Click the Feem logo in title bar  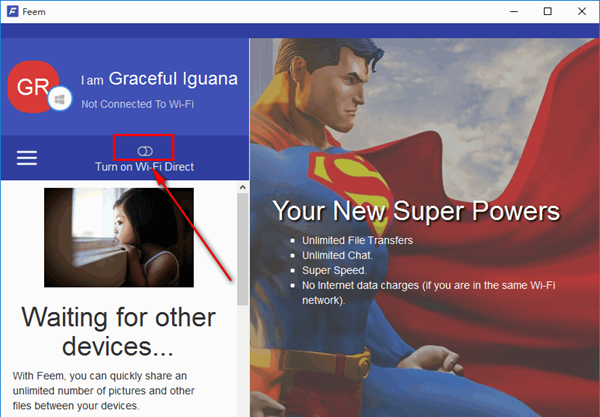pyautogui.click(x=13, y=11)
